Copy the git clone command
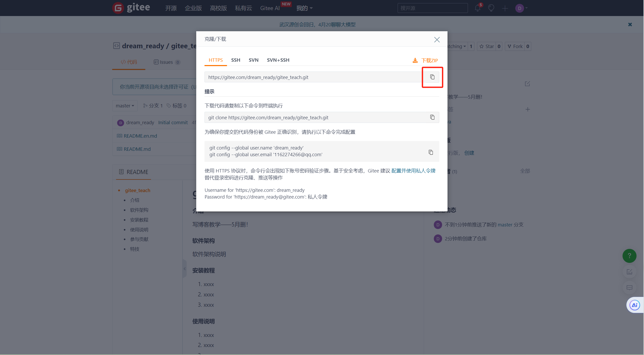 coord(432,117)
